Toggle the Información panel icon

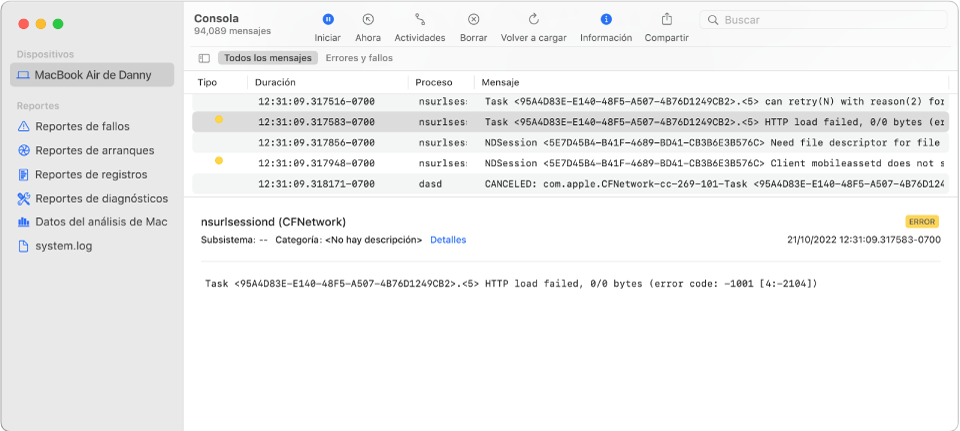click(606, 20)
